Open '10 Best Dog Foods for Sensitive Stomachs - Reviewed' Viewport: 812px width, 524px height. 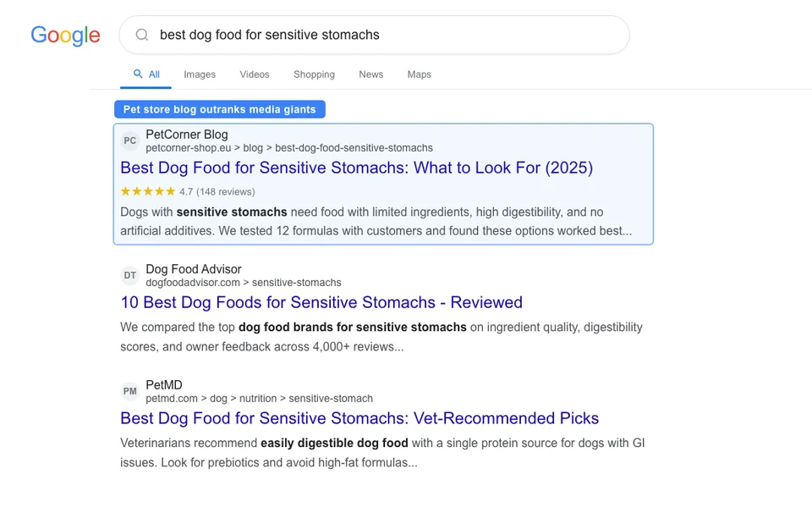coord(321,302)
